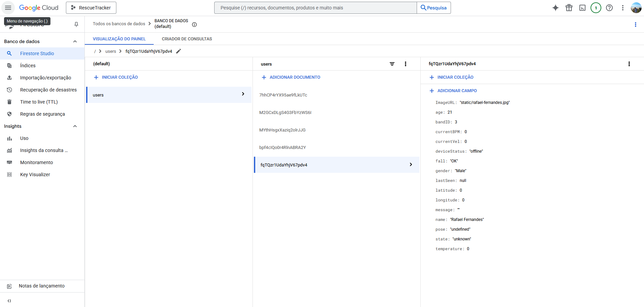
Task: Open the help question mark icon
Action: [x=609, y=8]
